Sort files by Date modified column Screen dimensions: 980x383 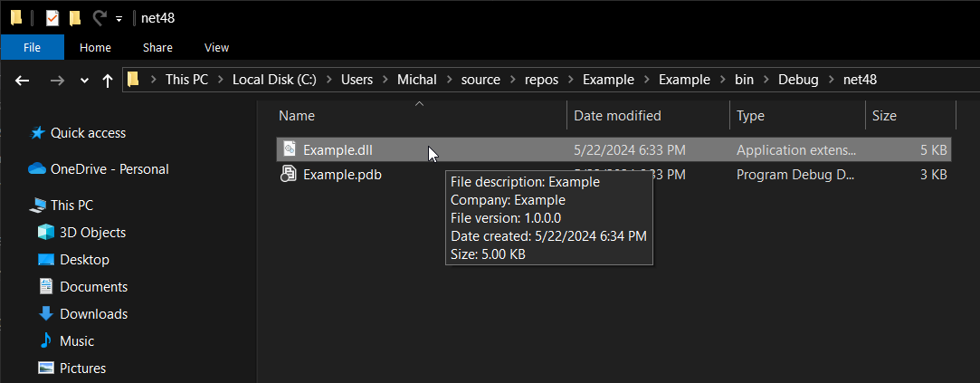617,116
